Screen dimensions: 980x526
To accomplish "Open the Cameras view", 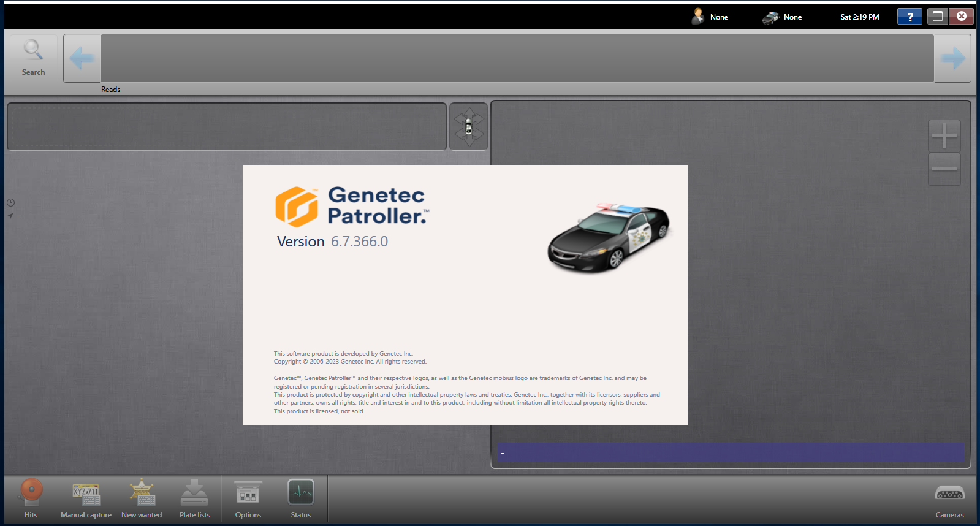I will point(949,501).
